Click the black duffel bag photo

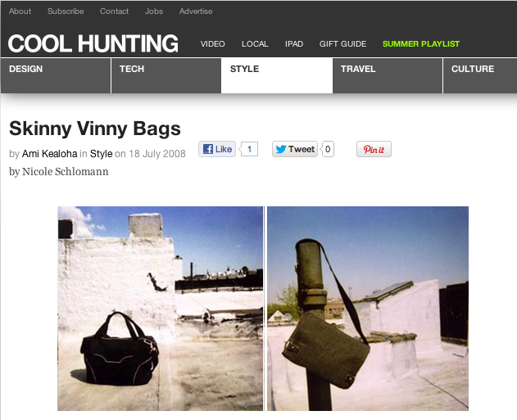(161, 309)
